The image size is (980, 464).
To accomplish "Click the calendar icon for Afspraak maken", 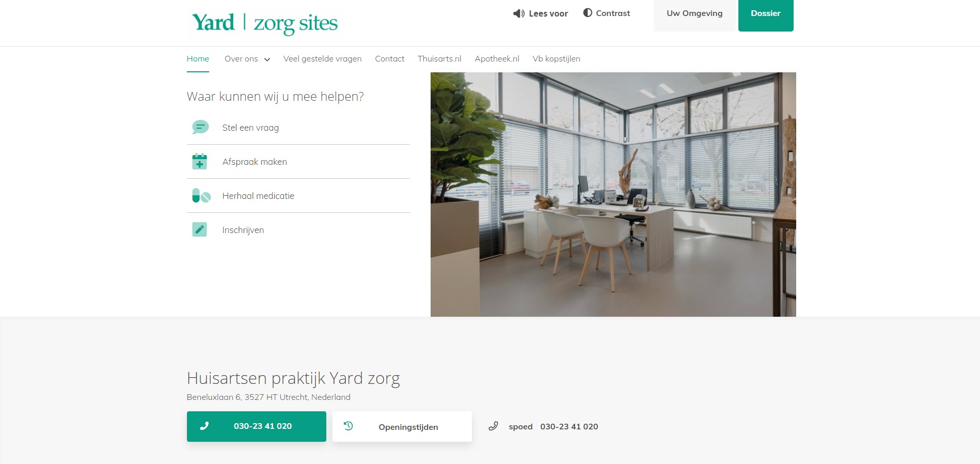I will point(199,162).
